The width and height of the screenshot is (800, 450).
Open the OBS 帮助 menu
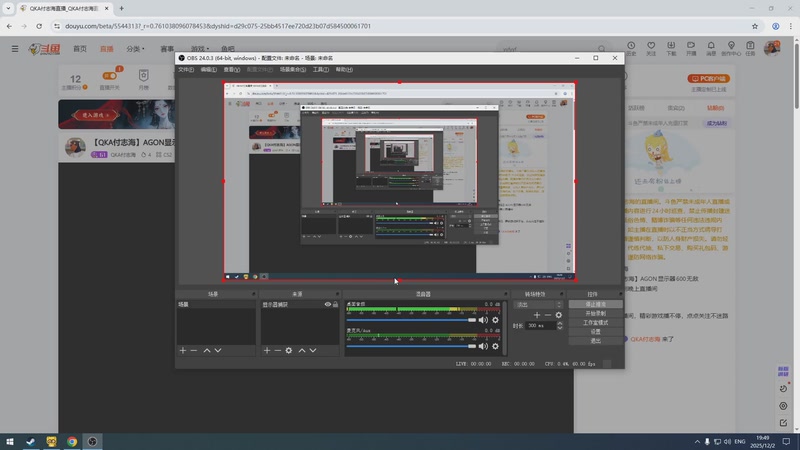click(344, 69)
